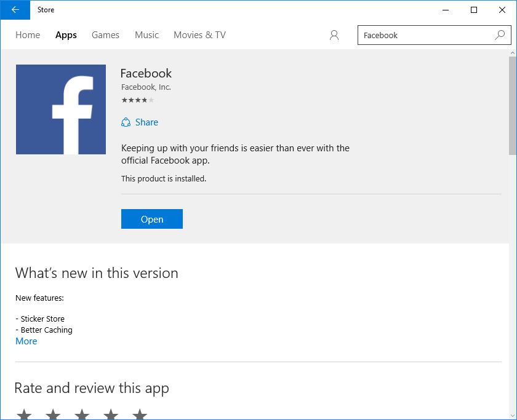This screenshot has height=420, width=517.
Task: Click the "What's new in this version" heading
Action: point(97,273)
